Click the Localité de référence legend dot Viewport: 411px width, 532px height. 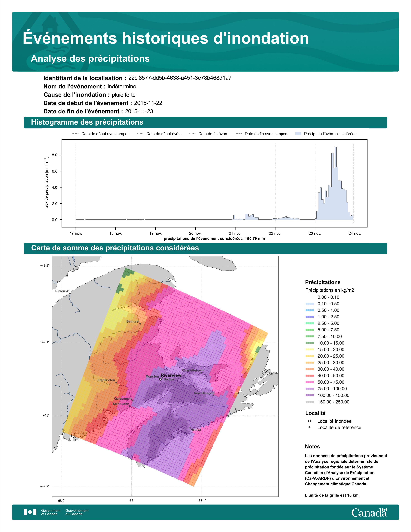pyautogui.click(x=309, y=427)
